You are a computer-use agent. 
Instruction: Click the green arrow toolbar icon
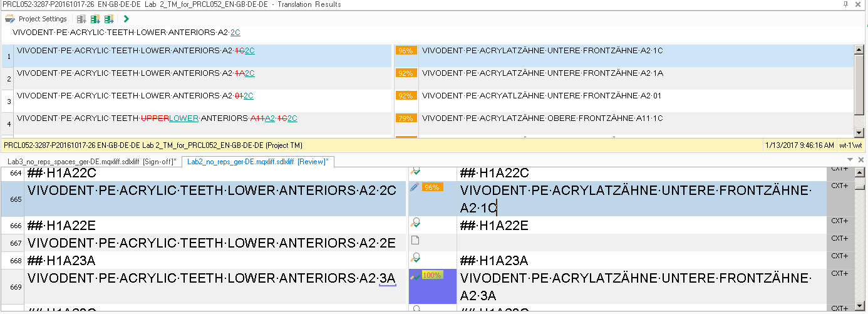(127, 19)
